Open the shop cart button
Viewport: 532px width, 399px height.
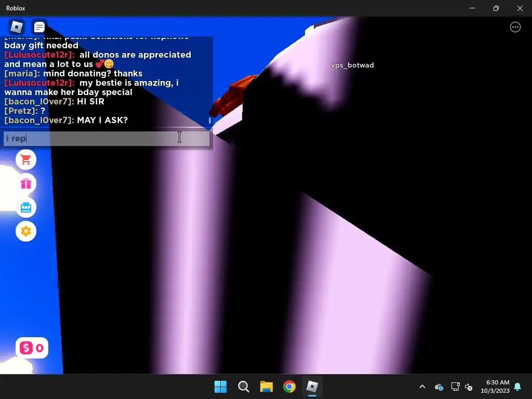tap(26, 159)
